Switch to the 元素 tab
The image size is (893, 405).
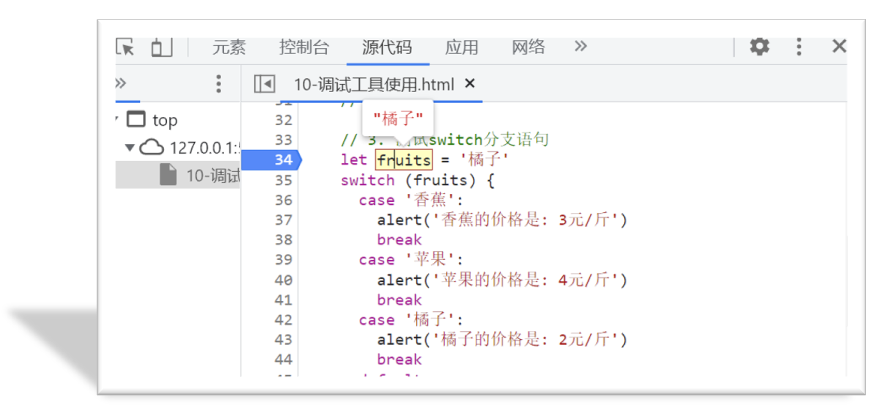tap(229, 47)
